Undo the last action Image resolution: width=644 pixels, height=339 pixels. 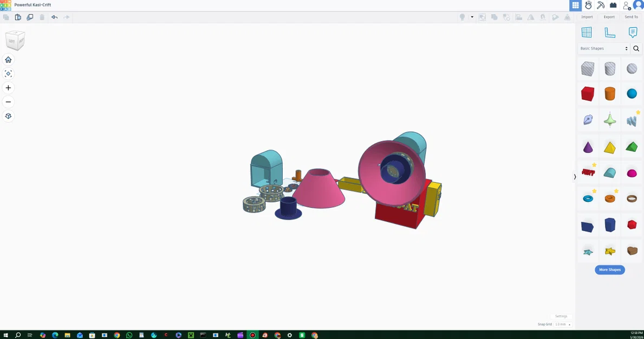(x=54, y=17)
